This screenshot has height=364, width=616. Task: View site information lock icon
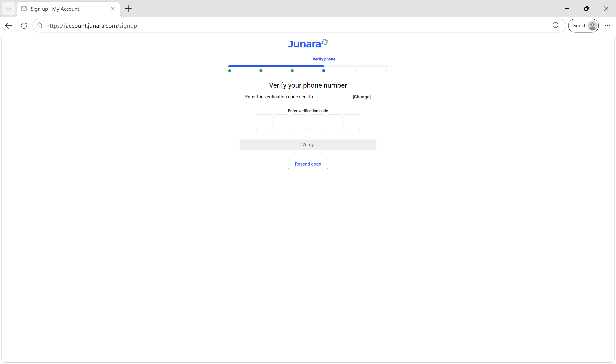point(39,26)
